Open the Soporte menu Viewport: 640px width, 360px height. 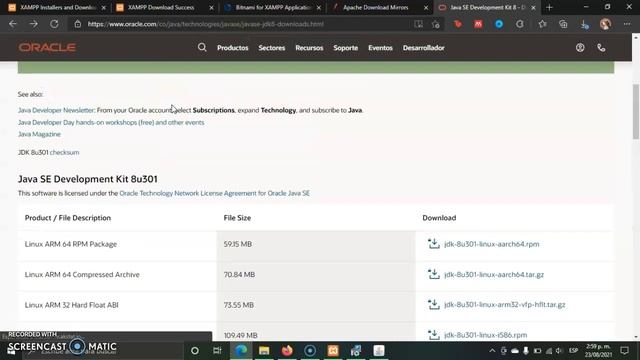[345, 48]
